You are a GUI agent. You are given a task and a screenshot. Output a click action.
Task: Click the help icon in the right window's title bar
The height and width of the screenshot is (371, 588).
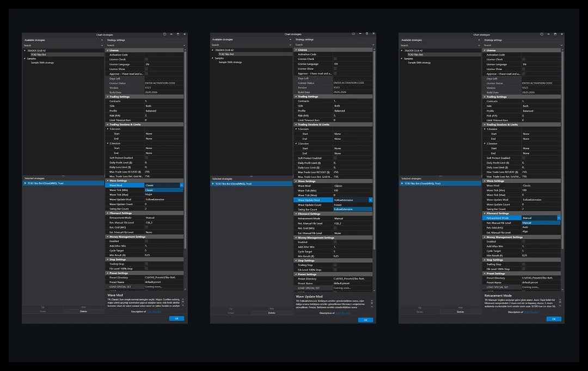pos(542,34)
